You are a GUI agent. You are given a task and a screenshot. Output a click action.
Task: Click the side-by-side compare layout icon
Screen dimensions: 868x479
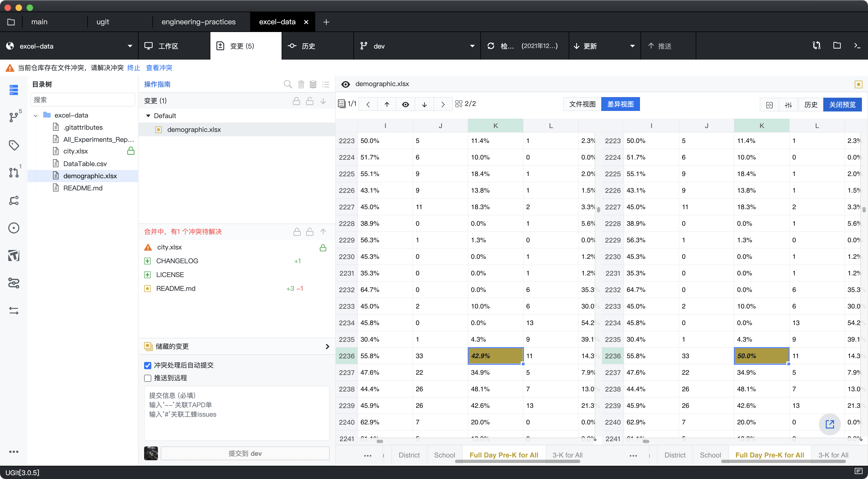pos(770,105)
